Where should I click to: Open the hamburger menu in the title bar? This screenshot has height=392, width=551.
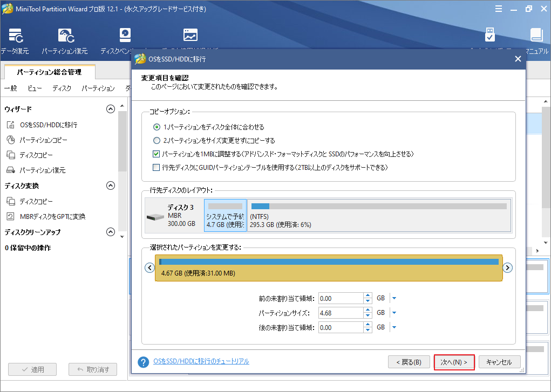(499, 8)
